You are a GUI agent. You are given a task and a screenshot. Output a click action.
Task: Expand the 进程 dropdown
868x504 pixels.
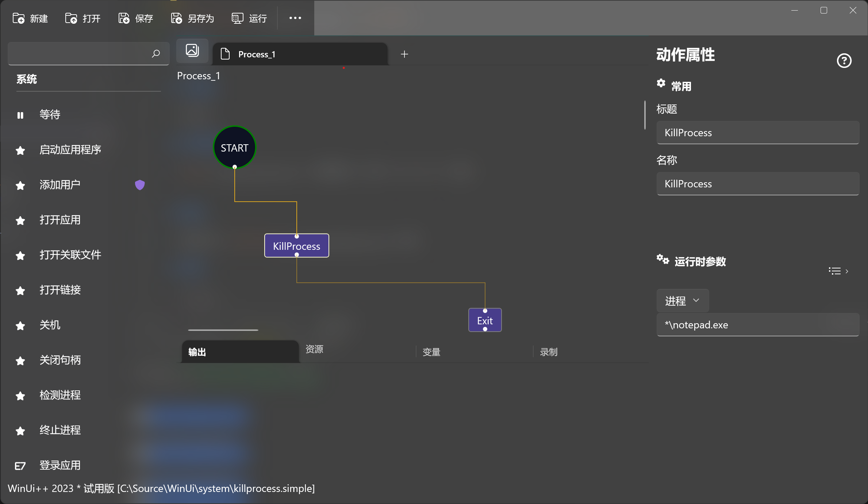click(682, 301)
